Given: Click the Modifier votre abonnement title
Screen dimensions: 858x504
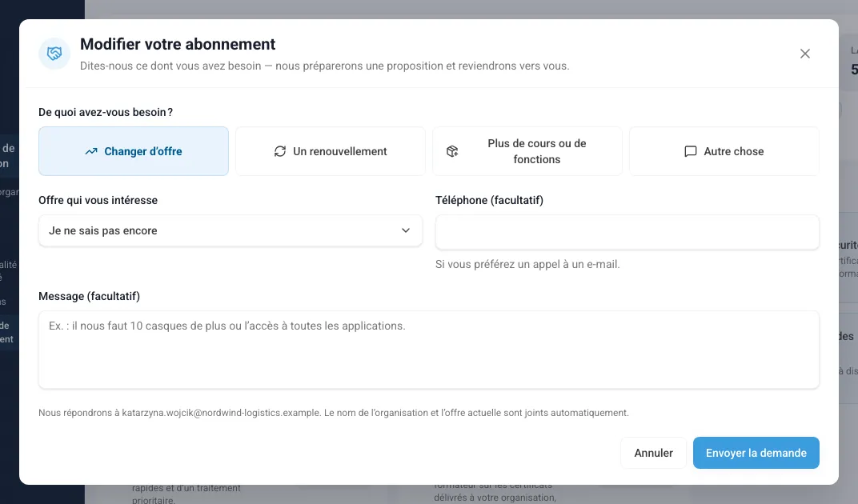Looking at the screenshot, I should tap(178, 44).
